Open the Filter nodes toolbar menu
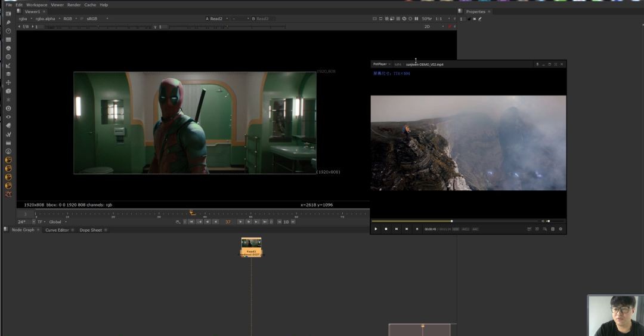 pos(8,57)
